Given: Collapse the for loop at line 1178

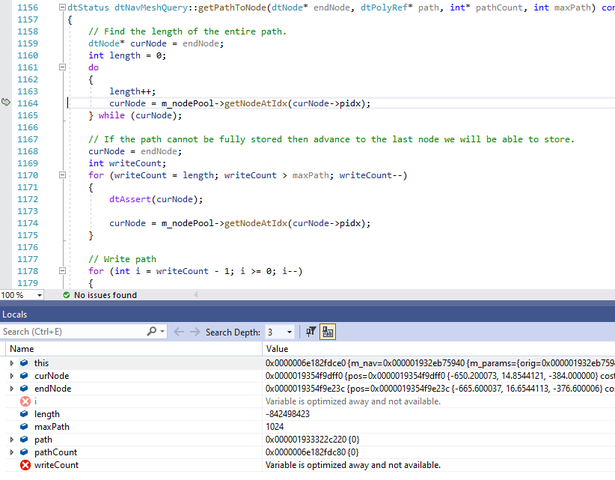Looking at the screenshot, I should click(x=62, y=271).
